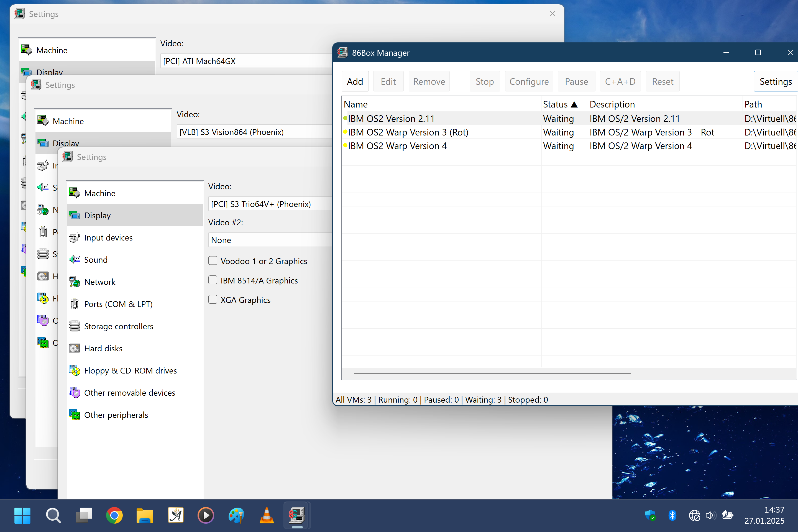Select Storage controllers category
The width and height of the screenshot is (798, 532).
[x=135, y=326]
